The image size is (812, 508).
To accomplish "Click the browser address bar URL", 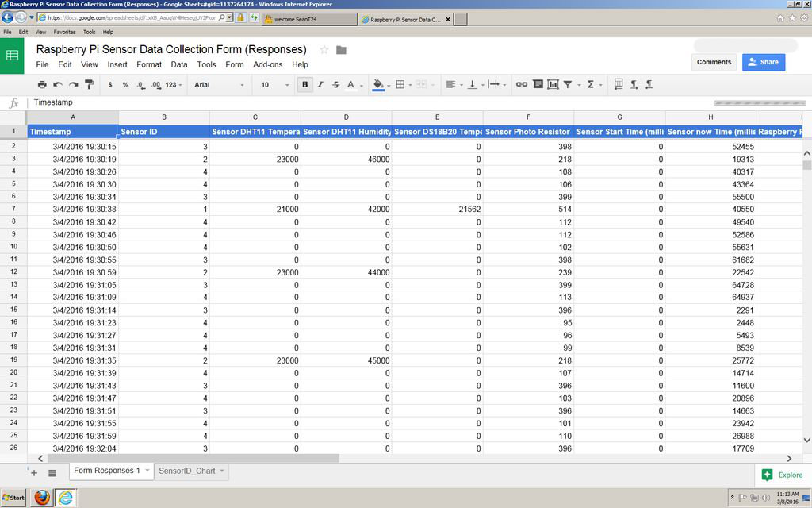I will [132, 17].
